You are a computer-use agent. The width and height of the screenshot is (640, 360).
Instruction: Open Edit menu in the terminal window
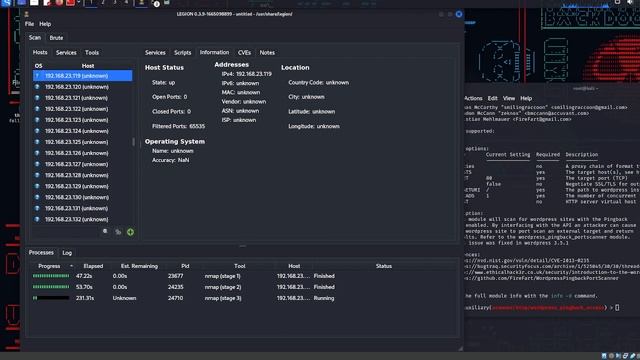[493, 98]
